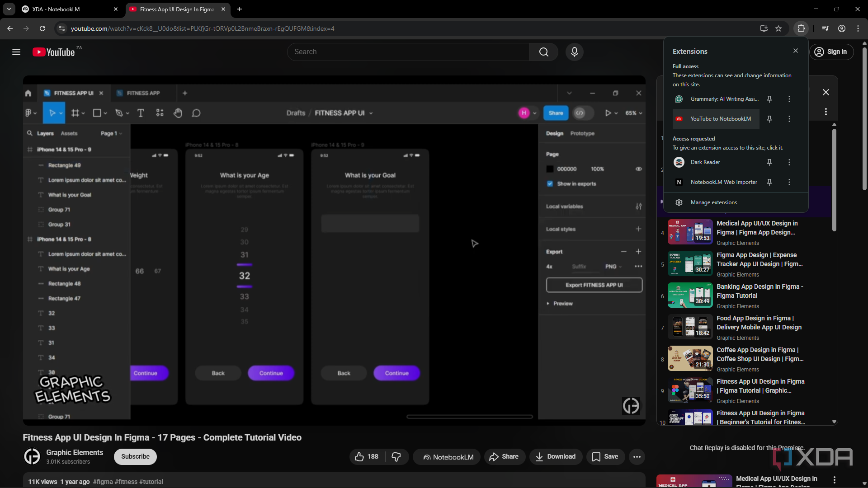Go to the YouTube home logo
868x488 pixels.
pyautogui.click(x=54, y=52)
